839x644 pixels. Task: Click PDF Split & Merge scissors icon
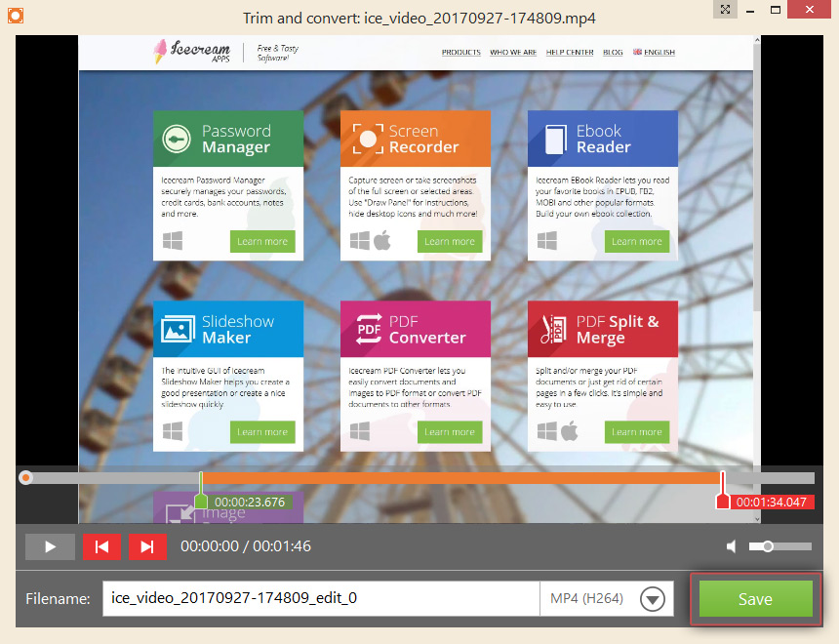554,329
